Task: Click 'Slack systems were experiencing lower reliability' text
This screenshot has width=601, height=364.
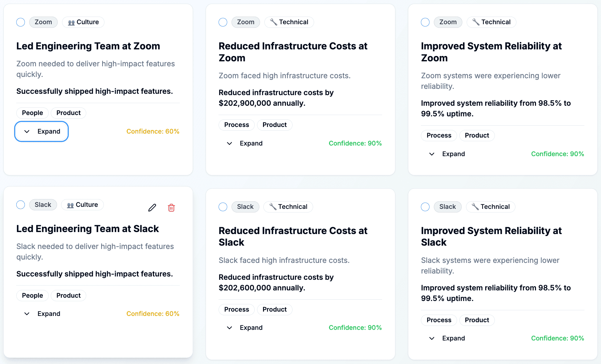Action: [x=490, y=266]
